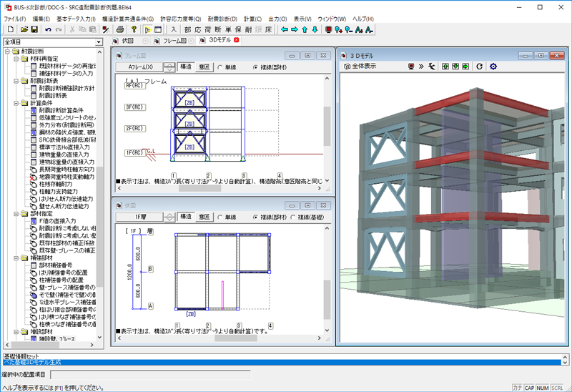The image size is (572, 392).
Task: Click the Print toolbar icon
Action: (121, 29)
